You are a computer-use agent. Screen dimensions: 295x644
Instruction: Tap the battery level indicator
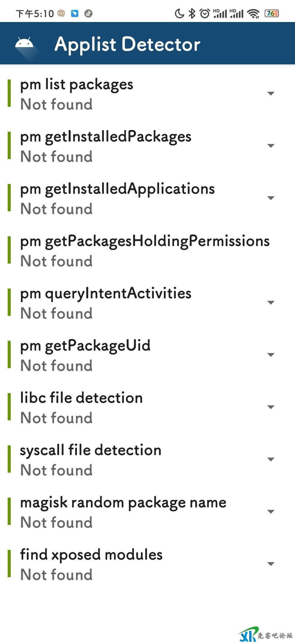pos(271,13)
